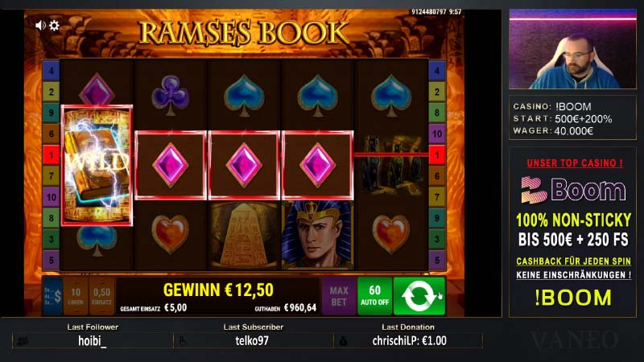Mute the game sound speaker icon
Image resolution: width=644 pixels, height=362 pixels.
coord(40,26)
